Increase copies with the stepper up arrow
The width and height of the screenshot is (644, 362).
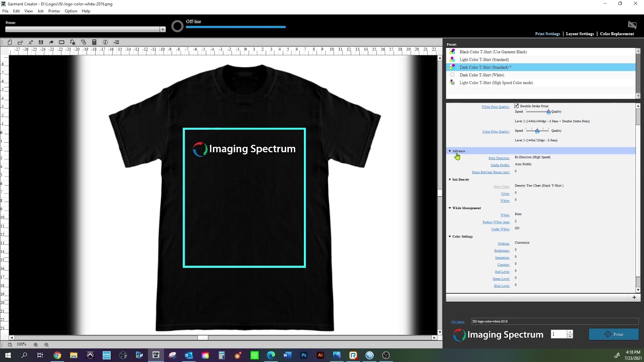pos(570,332)
